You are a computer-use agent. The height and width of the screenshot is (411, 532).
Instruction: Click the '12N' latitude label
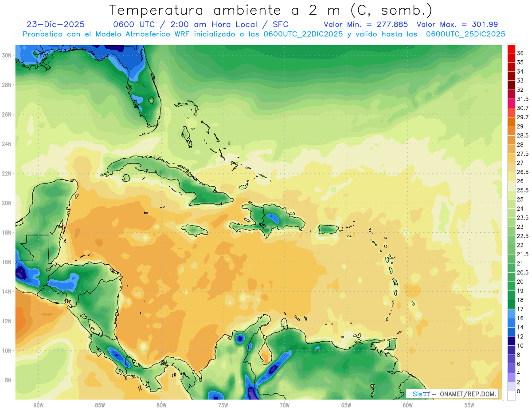(x=8, y=321)
